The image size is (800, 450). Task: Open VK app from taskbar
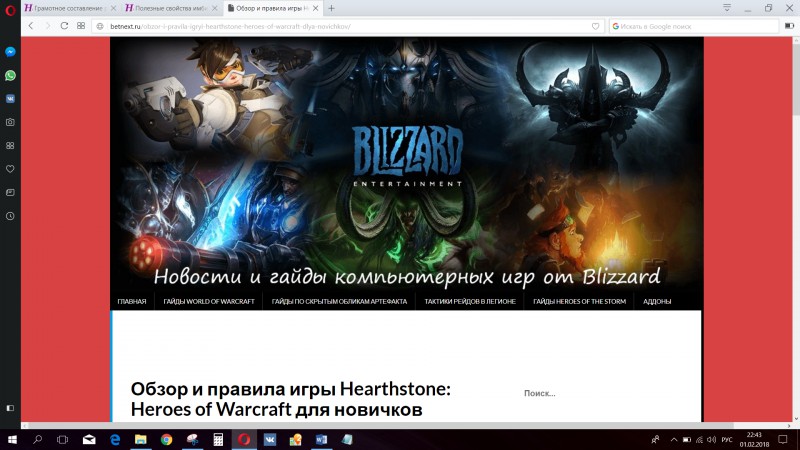270,439
